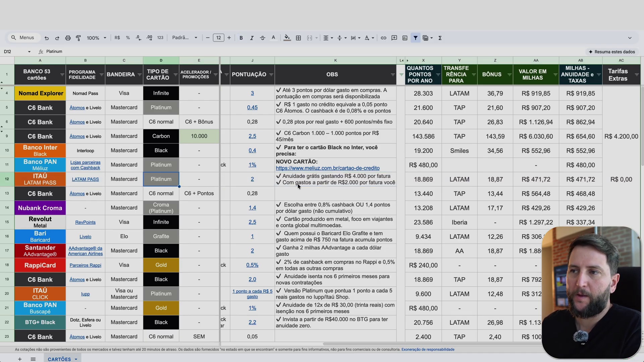Apply percent format with the % button
The width and height of the screenshot is (644, 362).
[x=128, y=38]
